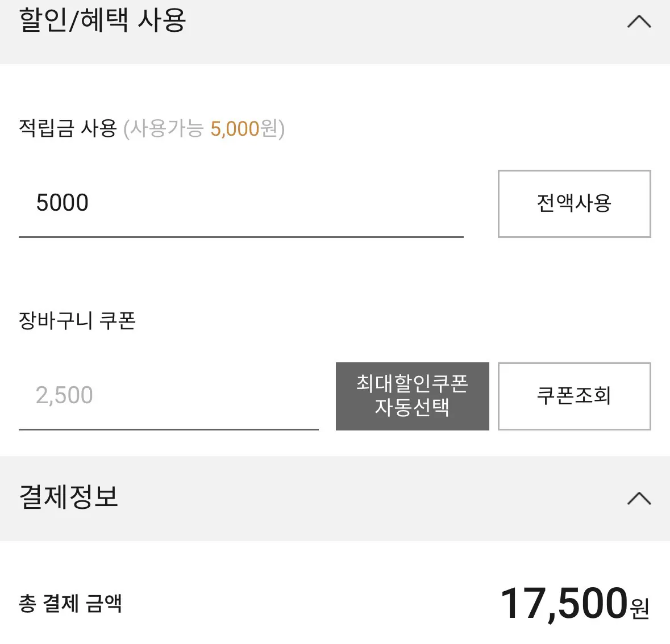
Task: Collapse the 할인/혜택 사용 section chevron
Action: pyautogui.click(x=639, y=22)
